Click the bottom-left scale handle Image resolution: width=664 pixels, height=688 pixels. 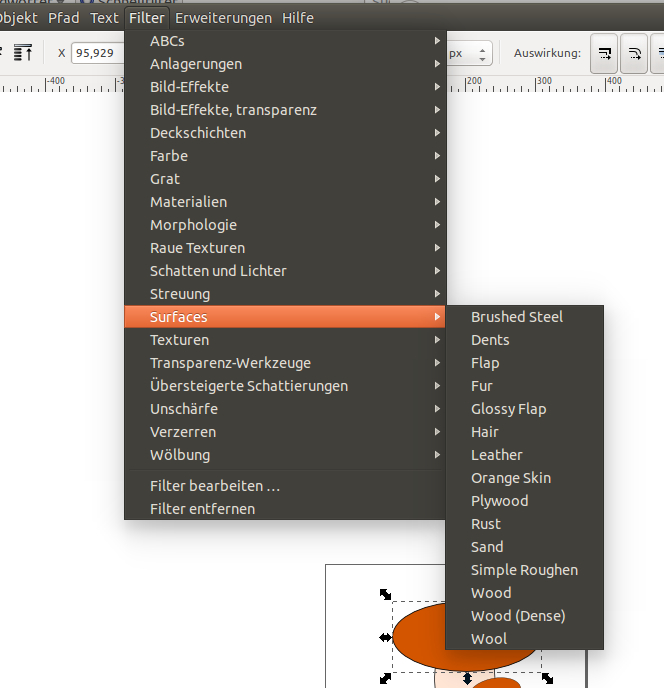tap(385, 678)
